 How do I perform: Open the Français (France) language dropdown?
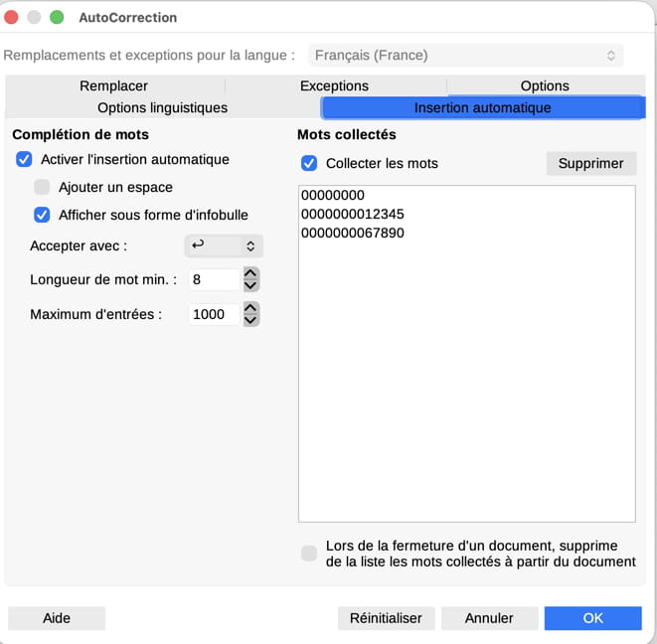(x=465, y=56)
